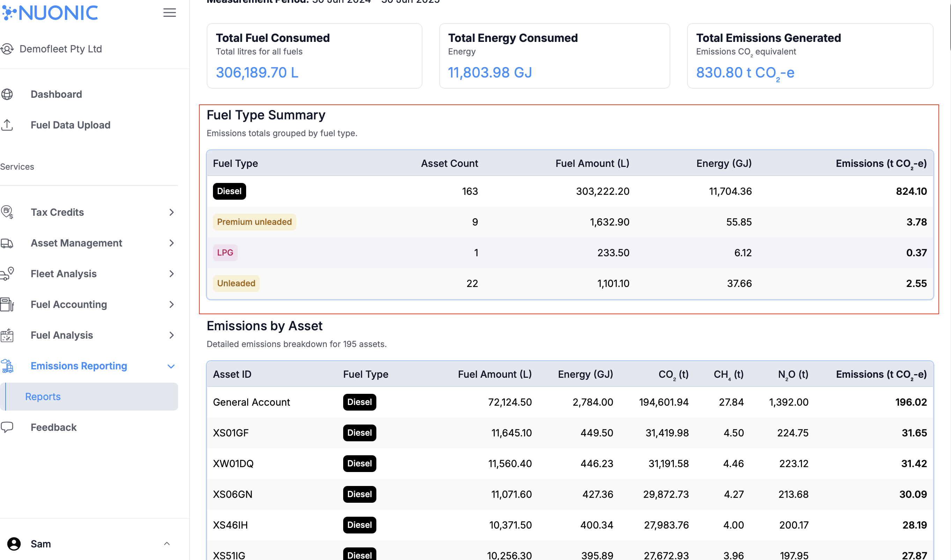This screenshot has width=951, height=560.
Task: Collapse the Emissions Reporting submenu
Action: [171, 366]
